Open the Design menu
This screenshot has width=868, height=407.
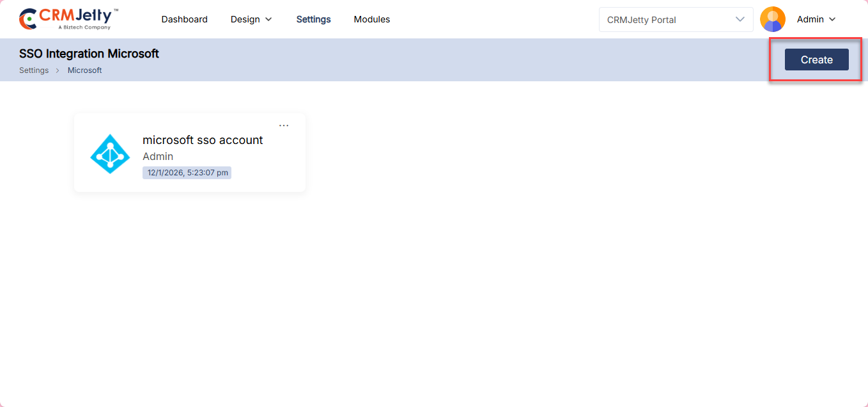[245, 19]
